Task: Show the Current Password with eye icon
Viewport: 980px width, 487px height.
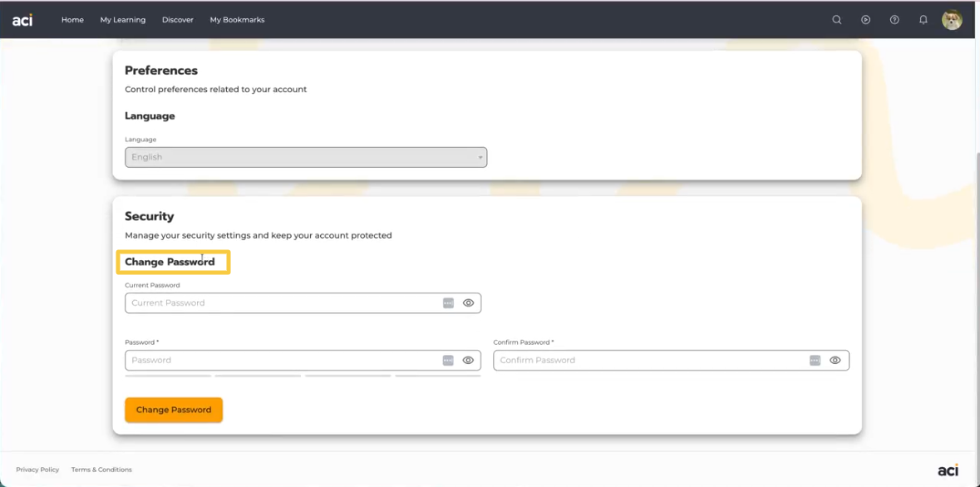Action: tap(469, 303)
